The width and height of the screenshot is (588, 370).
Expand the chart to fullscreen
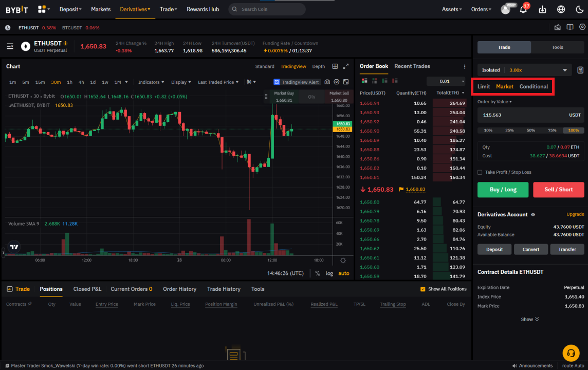click(x=346, y=66)
